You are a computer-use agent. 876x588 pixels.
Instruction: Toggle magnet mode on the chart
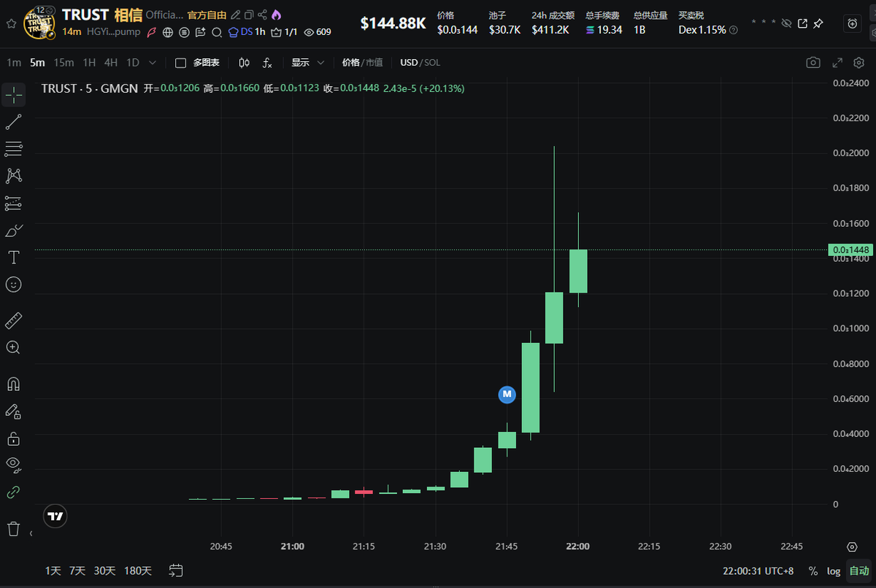point(14,384)
